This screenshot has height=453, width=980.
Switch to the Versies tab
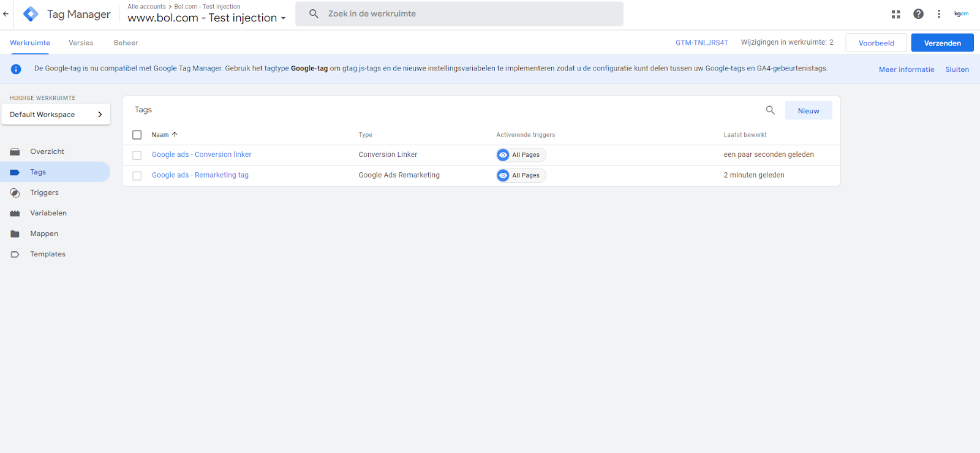[81, 43]
